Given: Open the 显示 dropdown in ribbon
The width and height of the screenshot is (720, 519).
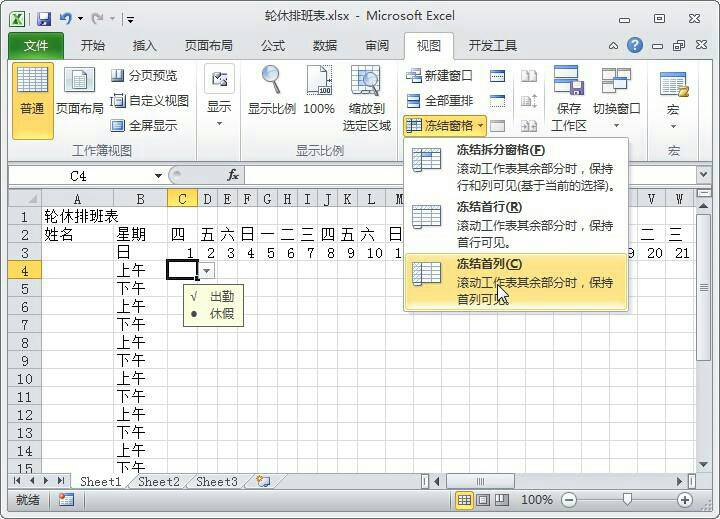Looking at the screenshot, I should coord(218,95).
